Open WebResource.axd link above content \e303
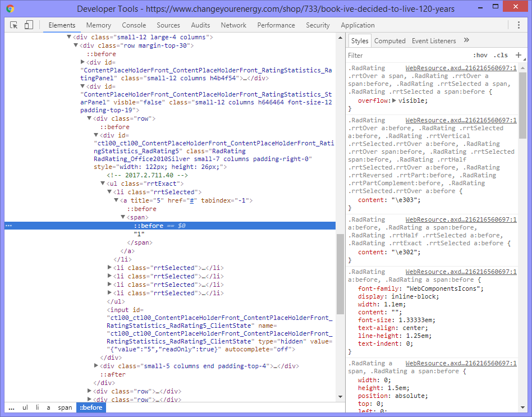The width and height of the screenshot is (532, 417). pyautogui.click(x=461, y=120)
